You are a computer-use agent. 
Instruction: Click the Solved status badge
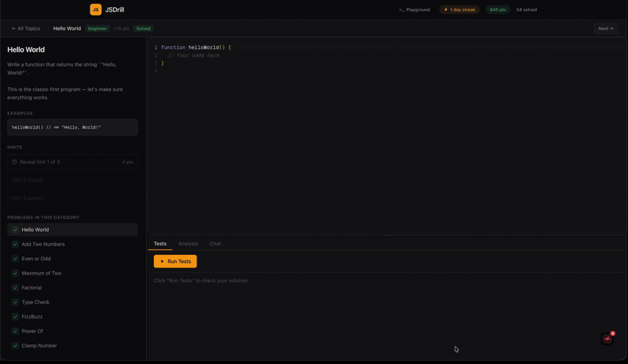(x=144, y=28)
